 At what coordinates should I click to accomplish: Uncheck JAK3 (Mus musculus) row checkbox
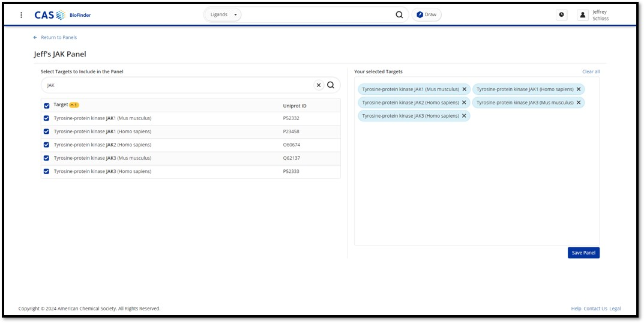[x=46, y=158]
